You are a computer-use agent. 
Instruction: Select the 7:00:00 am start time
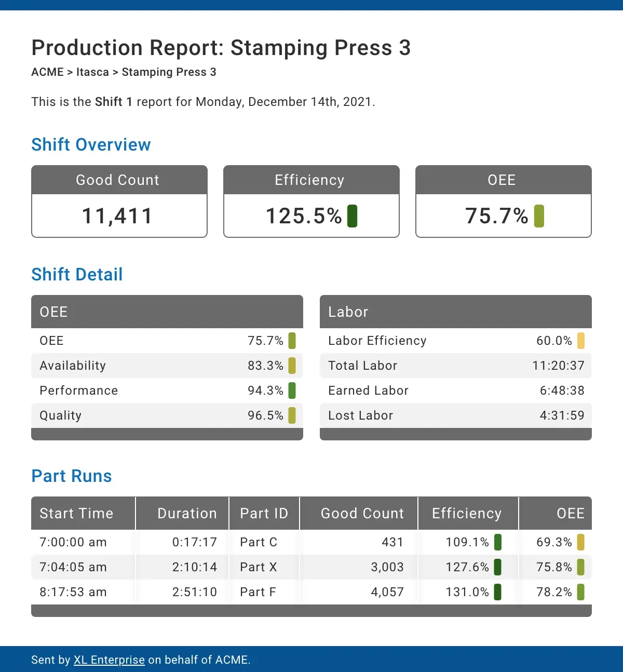73,542
